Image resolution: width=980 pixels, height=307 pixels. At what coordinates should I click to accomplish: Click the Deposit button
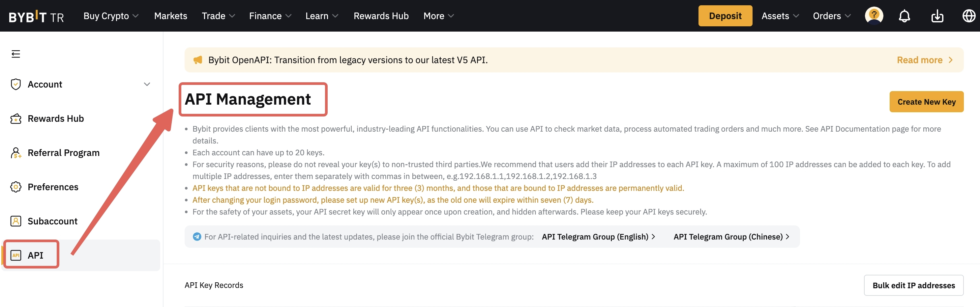[725, 16]
